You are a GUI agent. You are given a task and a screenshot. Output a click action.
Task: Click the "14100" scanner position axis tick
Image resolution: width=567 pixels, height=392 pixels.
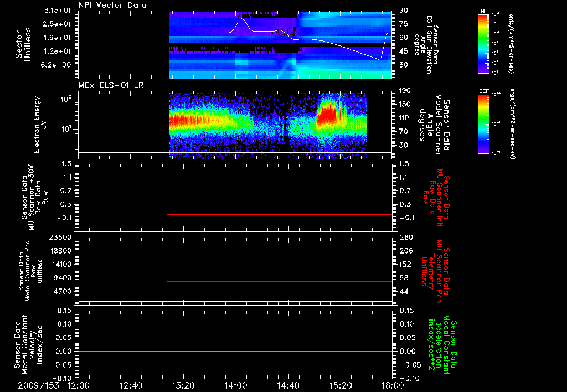[x=61, y=264]
